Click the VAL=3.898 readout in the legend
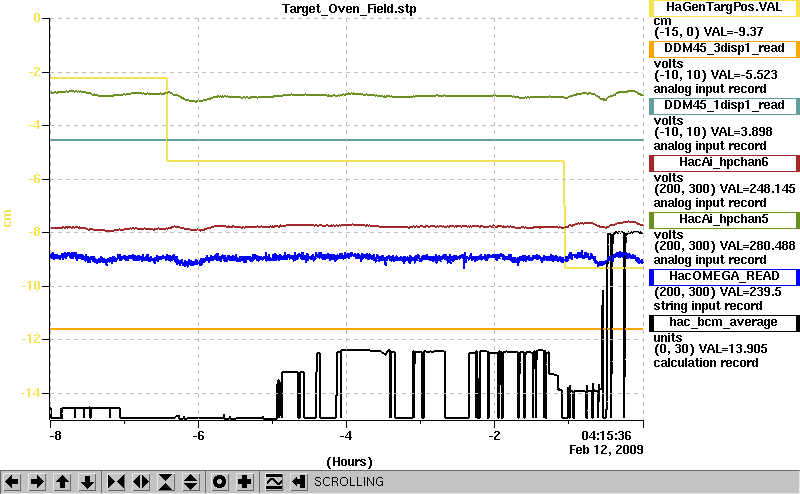The height and width of the screenshot is (494, 800). 741,132
